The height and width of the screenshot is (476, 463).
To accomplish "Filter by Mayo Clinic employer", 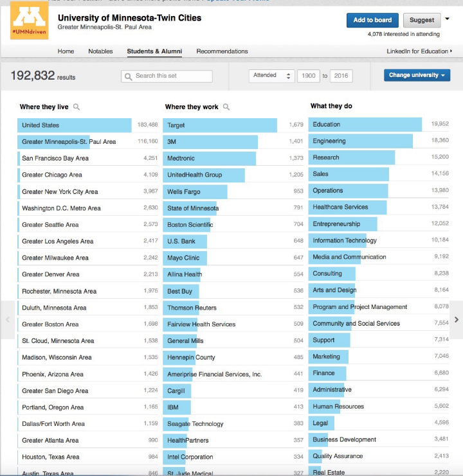I will tap(233, 258).
